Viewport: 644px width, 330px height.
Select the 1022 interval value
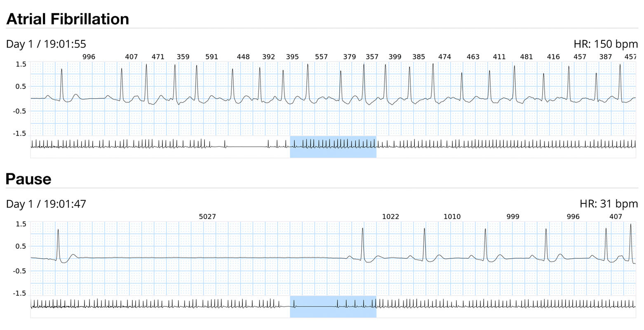(x=390, y=217)
